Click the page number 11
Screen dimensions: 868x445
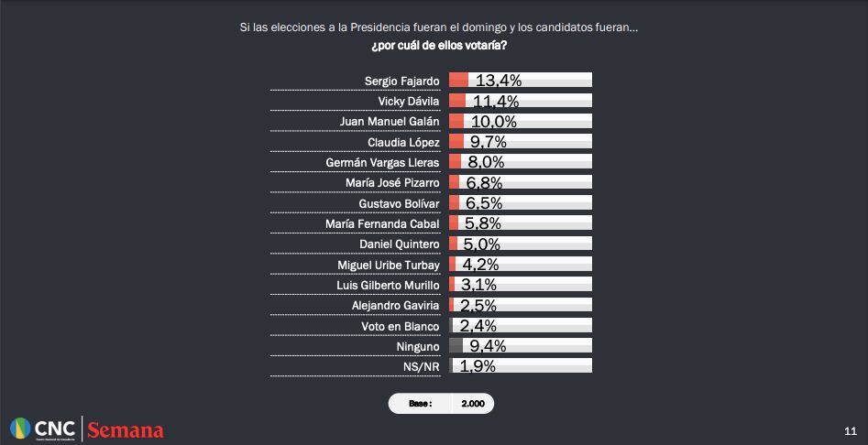pos(850,430)
